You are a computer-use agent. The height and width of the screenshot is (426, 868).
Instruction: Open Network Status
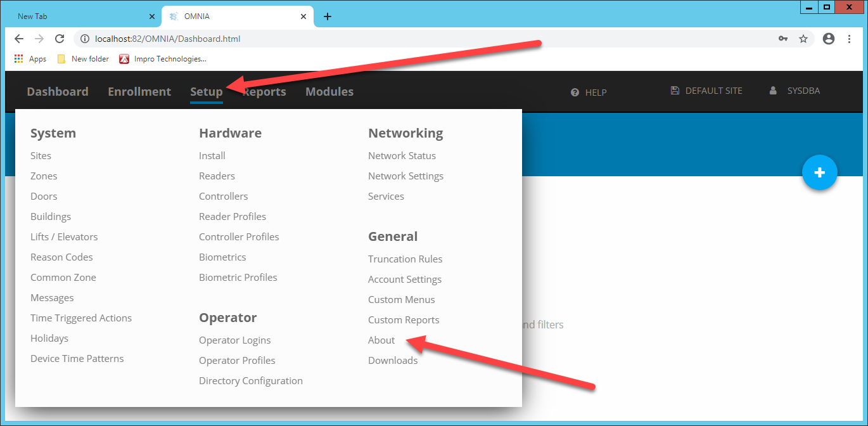point(402,156)
